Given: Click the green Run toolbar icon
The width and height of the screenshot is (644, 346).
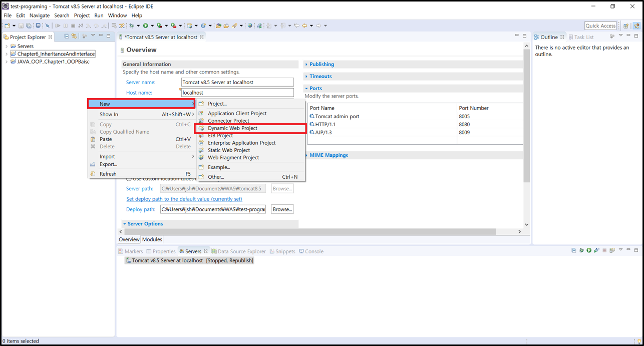Looking at the screenshot, I should pyautogui.click(x=146, y=26).
